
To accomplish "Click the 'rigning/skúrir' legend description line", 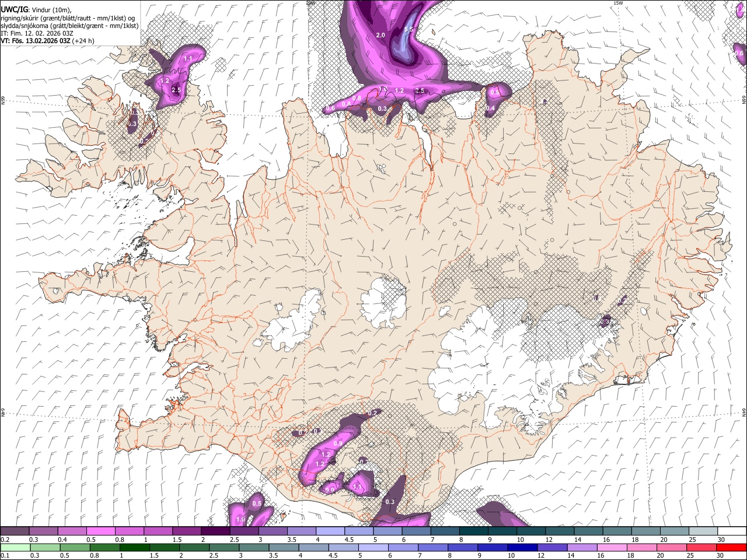I will point(68,17).
